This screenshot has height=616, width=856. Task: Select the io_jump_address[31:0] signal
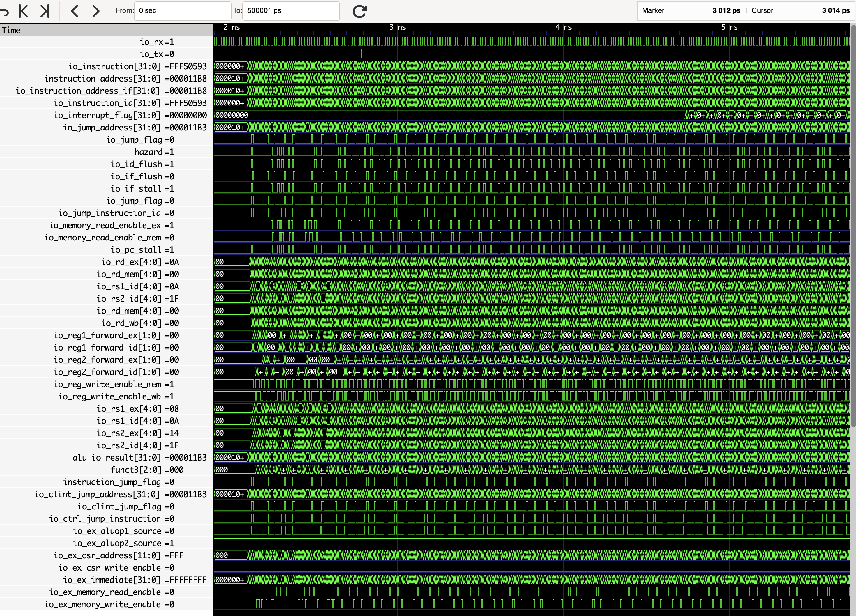tap(107, 128)
